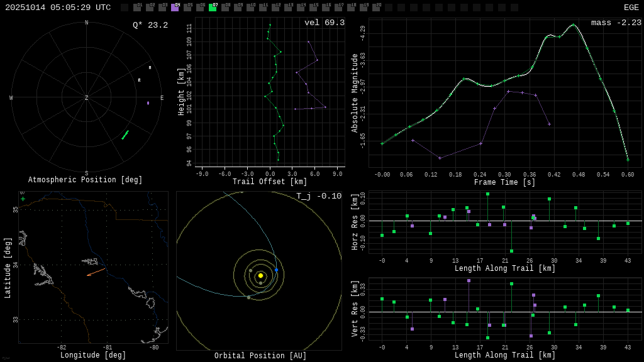Click the purple meteor mark in polar plot
Screen dimensions: 644x362
pos(148,103)
